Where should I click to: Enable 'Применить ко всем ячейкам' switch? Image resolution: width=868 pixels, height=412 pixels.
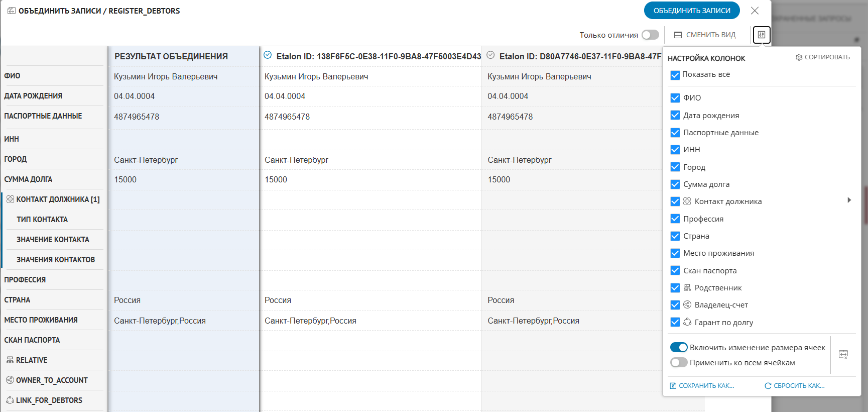(x=679, y=363)
